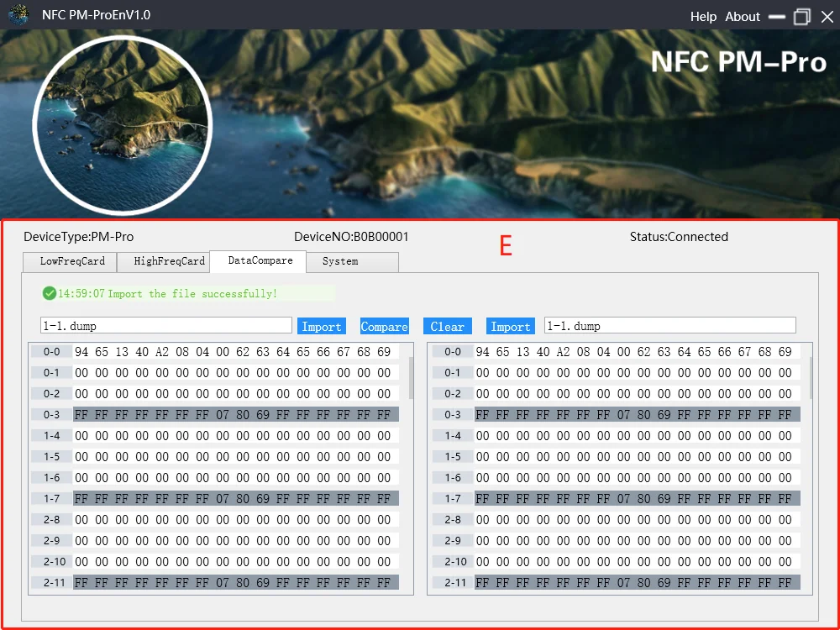Screen dimensions: 840x630
Task: Select highlighted row 0-3 in left pane
Action: coord(215,415)
